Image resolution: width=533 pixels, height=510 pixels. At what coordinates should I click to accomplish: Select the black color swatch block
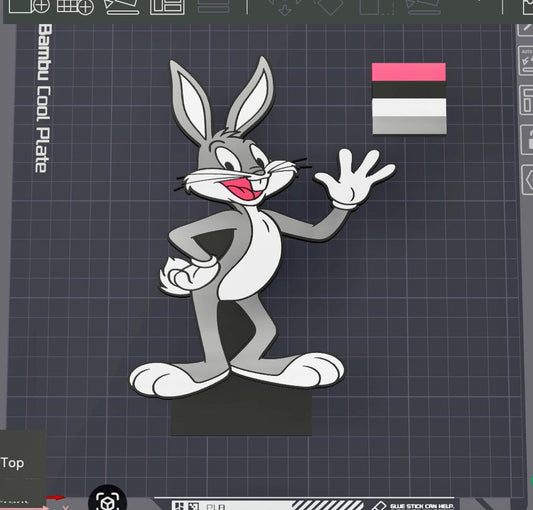tap(409, 90)
